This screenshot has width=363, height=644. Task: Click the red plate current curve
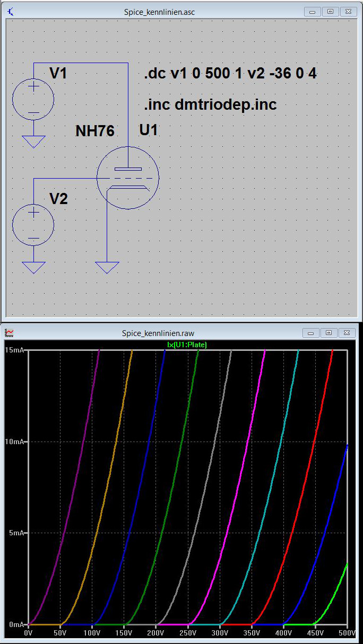click(315, 442)
